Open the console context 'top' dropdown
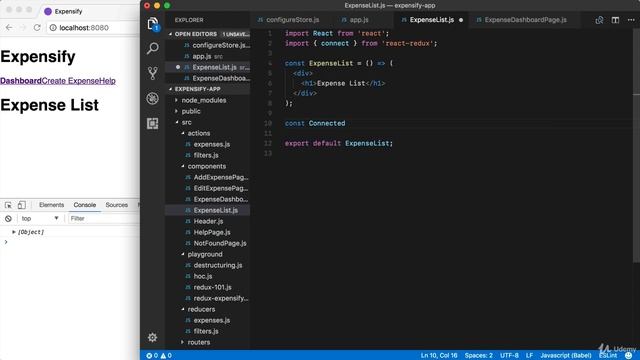 [x=40, y=219]
